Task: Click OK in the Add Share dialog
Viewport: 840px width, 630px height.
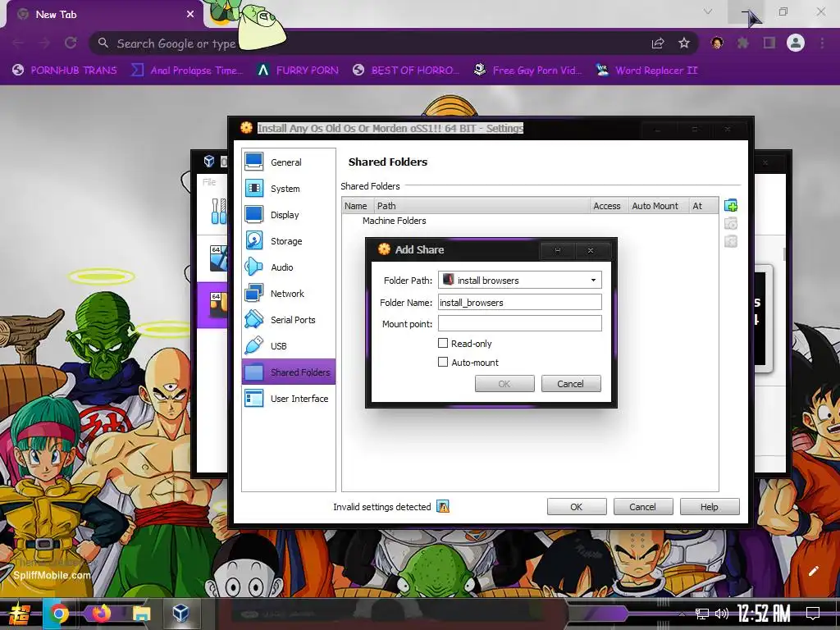Action: tap(504, 384)
